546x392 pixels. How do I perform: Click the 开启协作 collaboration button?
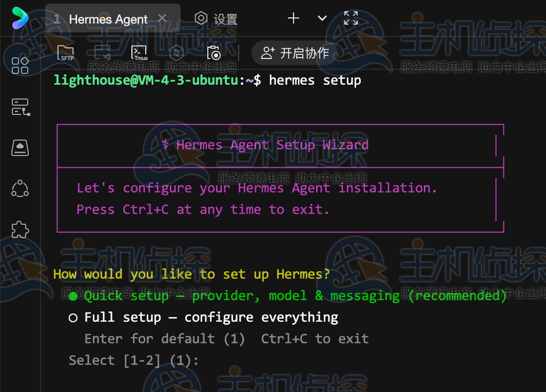tap(295, 53)
